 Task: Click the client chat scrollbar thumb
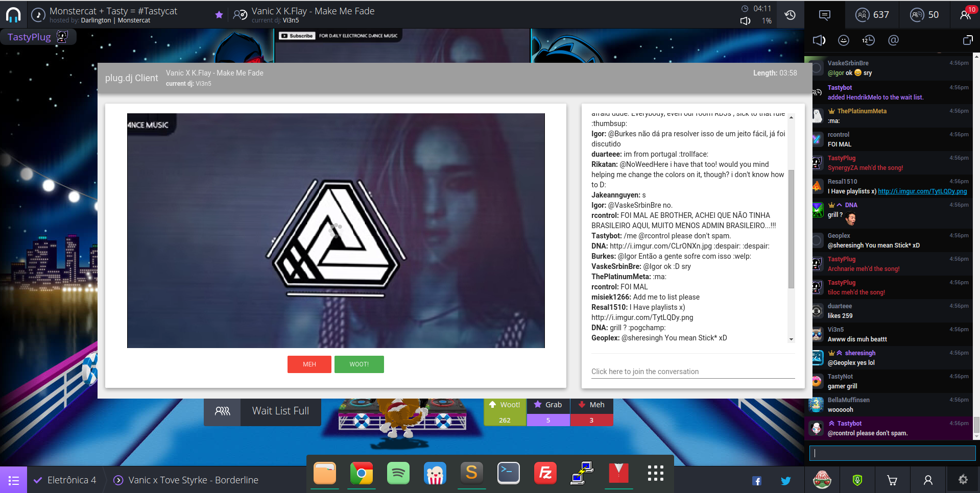click(791, 229)
